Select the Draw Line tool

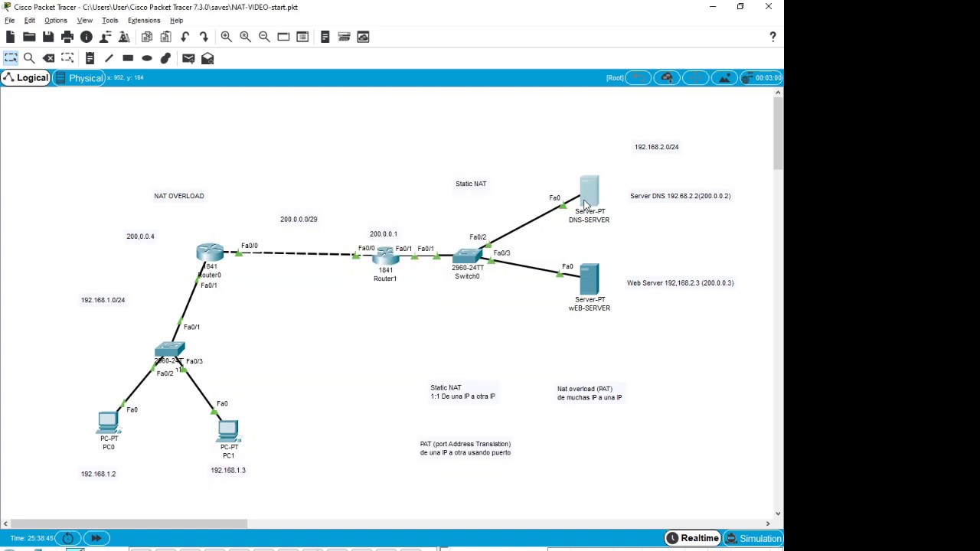click(109, 58)
